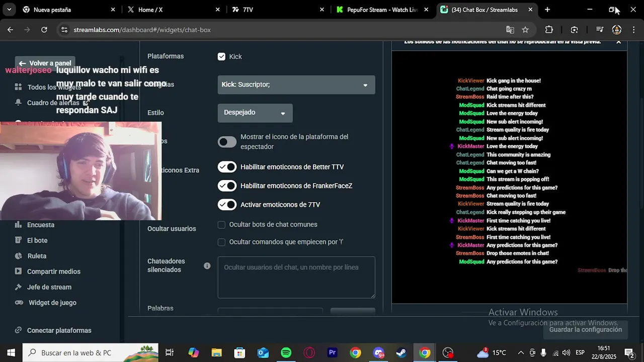Viewport: 644px width, 362px height.
Task: Switch to the 7TV tab
Action: click(x=277, y=10)
